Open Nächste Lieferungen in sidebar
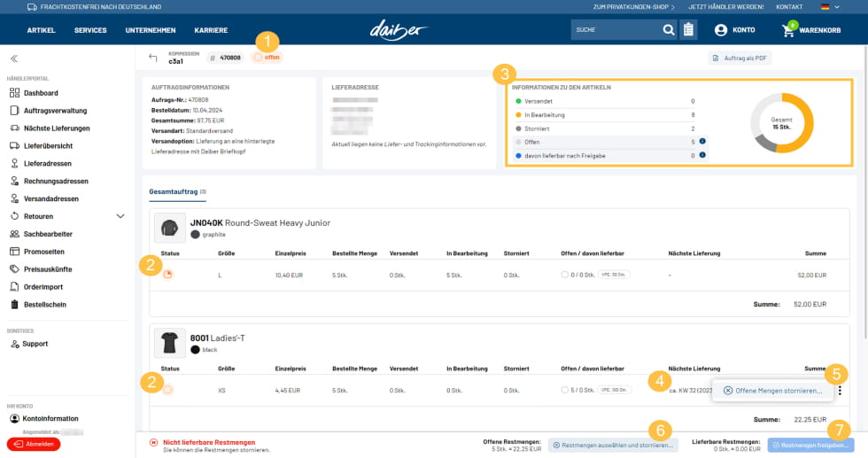The image size is (868, 458). point(50,128)
